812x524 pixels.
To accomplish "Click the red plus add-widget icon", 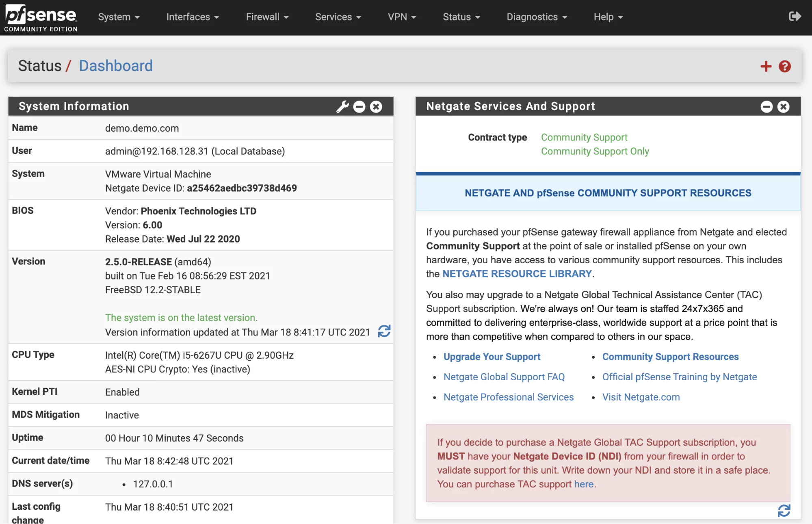I will [x=766, y=66].
